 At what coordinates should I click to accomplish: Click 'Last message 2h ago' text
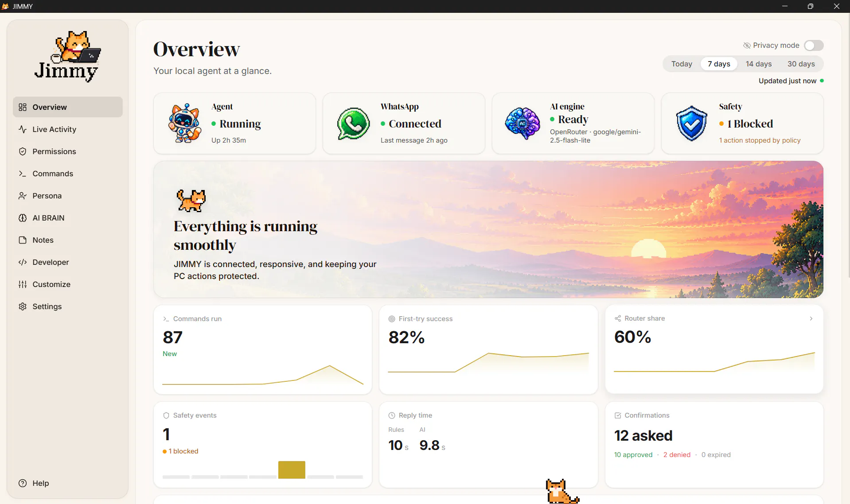point(414,140)
